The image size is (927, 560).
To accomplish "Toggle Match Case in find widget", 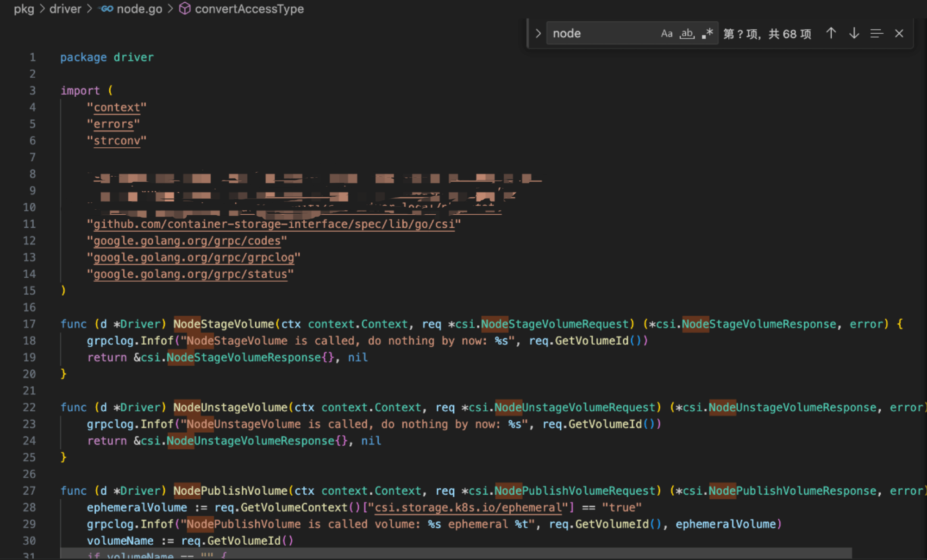I will tap(666, 33).
